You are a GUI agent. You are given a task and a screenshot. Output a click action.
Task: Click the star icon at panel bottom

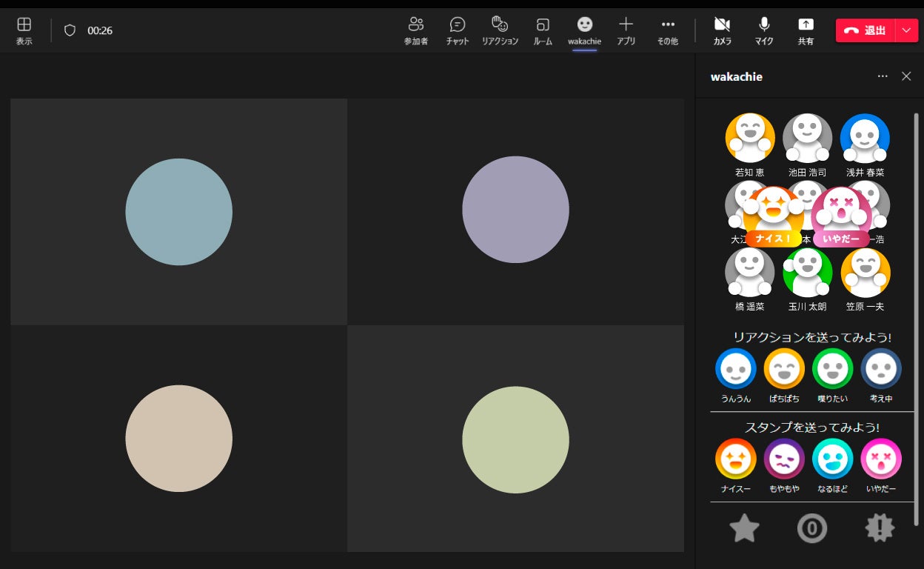click(x=744, y=528)
